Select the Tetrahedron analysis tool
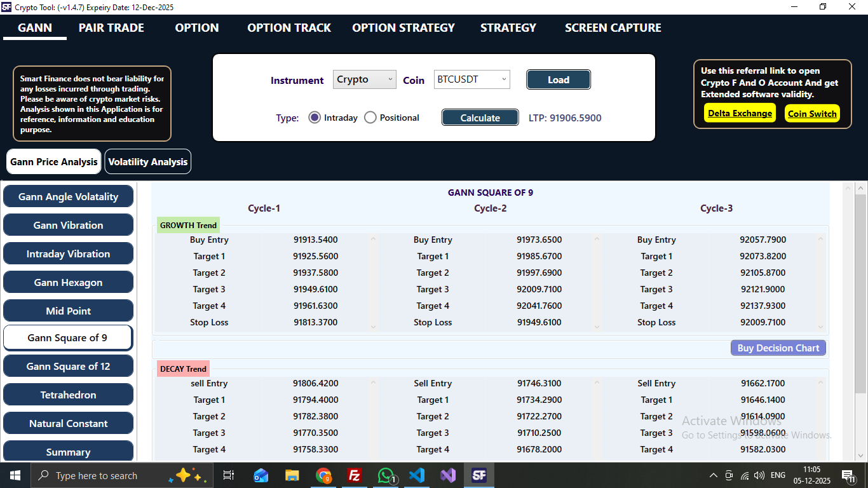 (x=68, y=395)
